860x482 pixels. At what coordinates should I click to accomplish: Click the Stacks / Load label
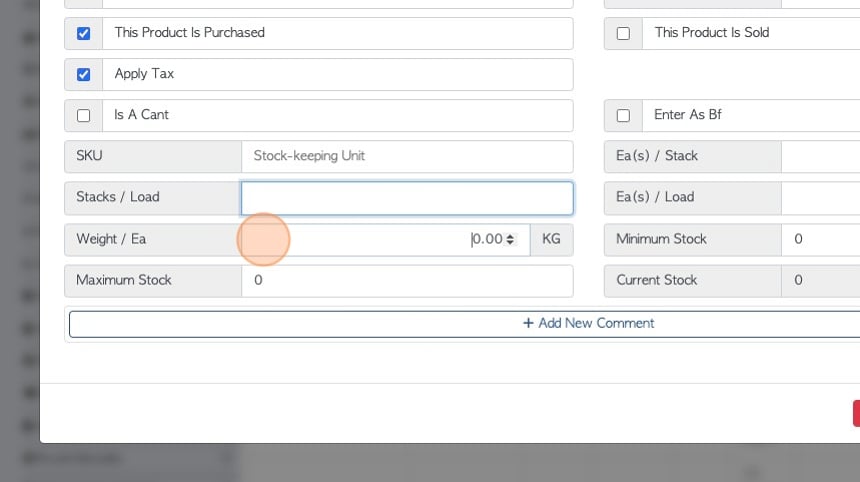pos(153,198)
